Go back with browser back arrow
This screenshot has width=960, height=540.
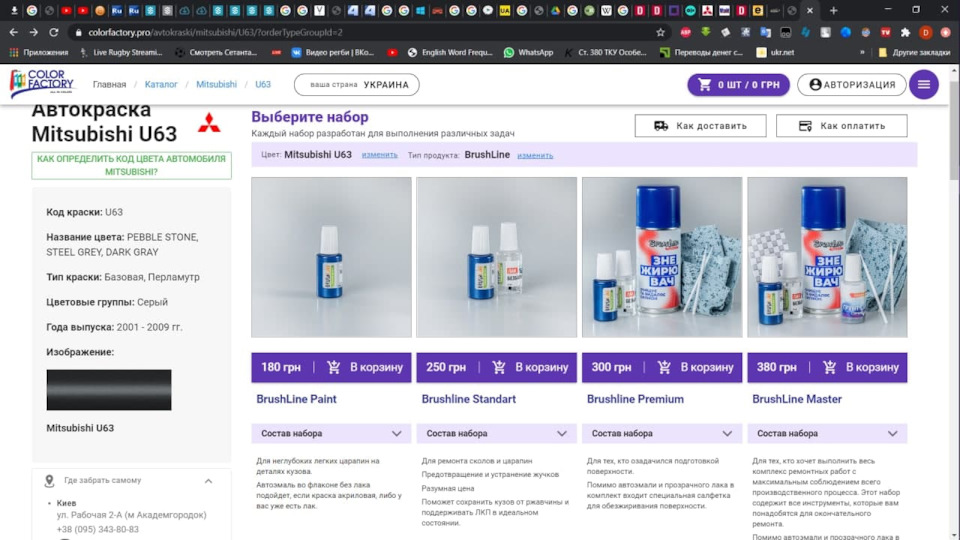(x=13, y=32)
